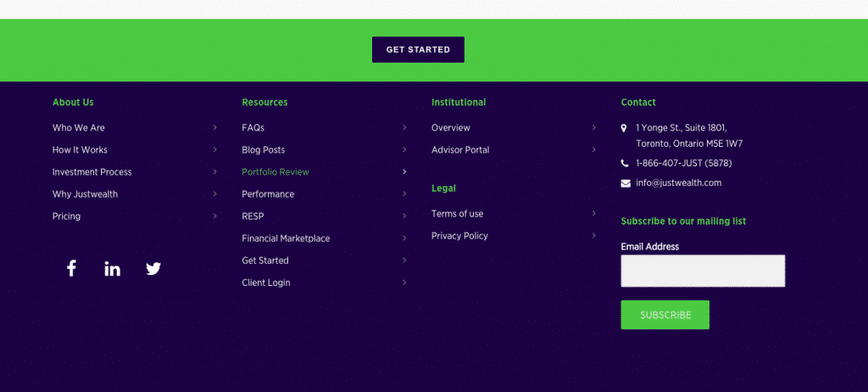This screenshot has width=868, height=392.
Task: Click the chevron next to Pricing
Action: pos(214,216)
